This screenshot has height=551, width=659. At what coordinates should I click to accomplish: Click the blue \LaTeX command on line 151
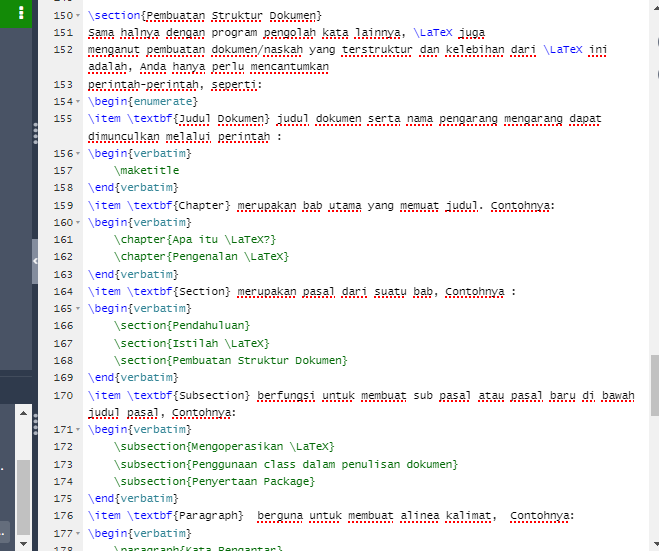coord(433,32)
